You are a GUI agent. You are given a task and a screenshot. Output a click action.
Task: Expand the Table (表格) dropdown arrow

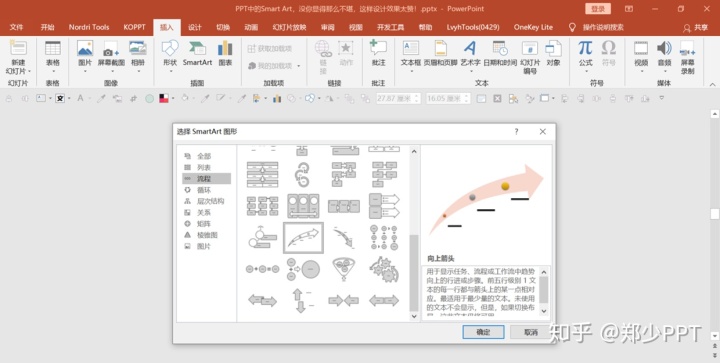pyautogui.click(x=53, y=71)
